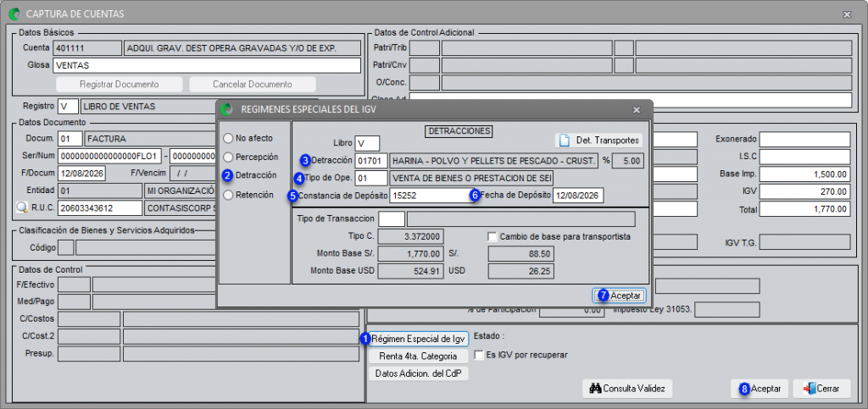Click the Libro field containing V
This screenshot has height=409, width=868.
(367, 143)
